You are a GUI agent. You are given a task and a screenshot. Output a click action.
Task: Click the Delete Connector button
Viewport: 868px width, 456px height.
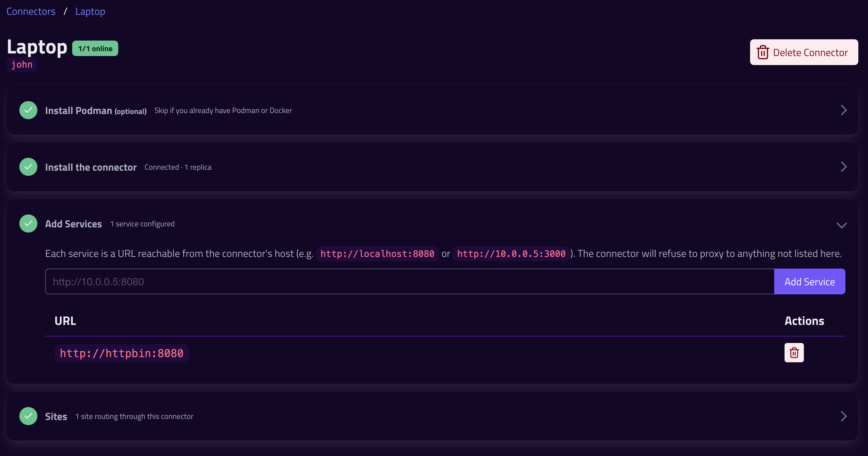[804, 52]
